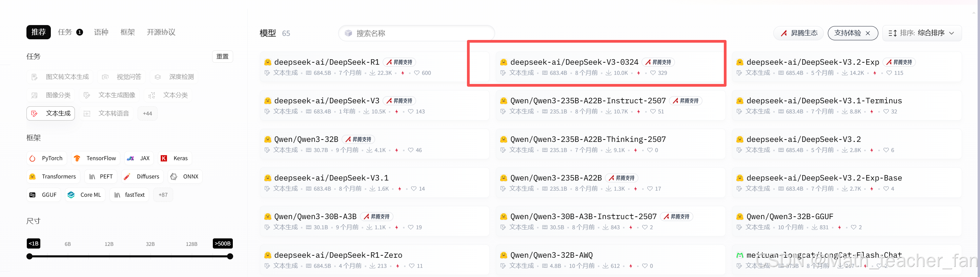Enable the 文本转语音 task filter
Image resolution: width=980 pixels, height=277 pixels.
[106, 113]
